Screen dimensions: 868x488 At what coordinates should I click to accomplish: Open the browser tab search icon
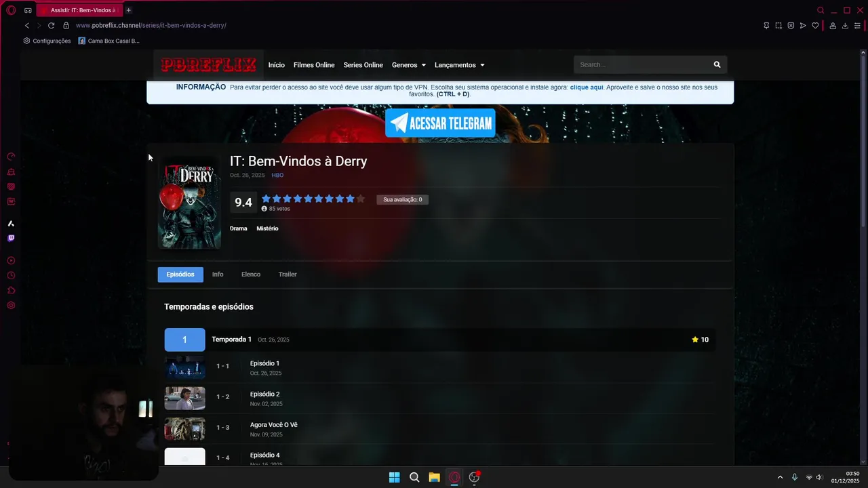point(821,10)
